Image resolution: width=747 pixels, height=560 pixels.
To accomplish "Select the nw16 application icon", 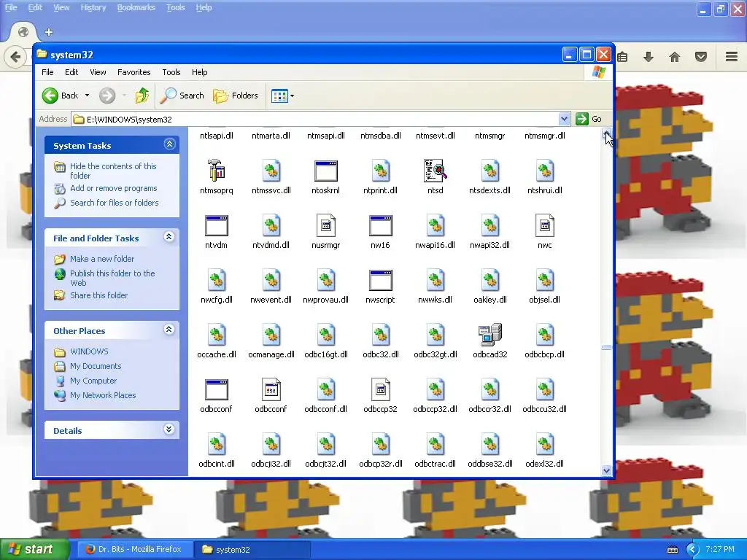I will 380,225.
